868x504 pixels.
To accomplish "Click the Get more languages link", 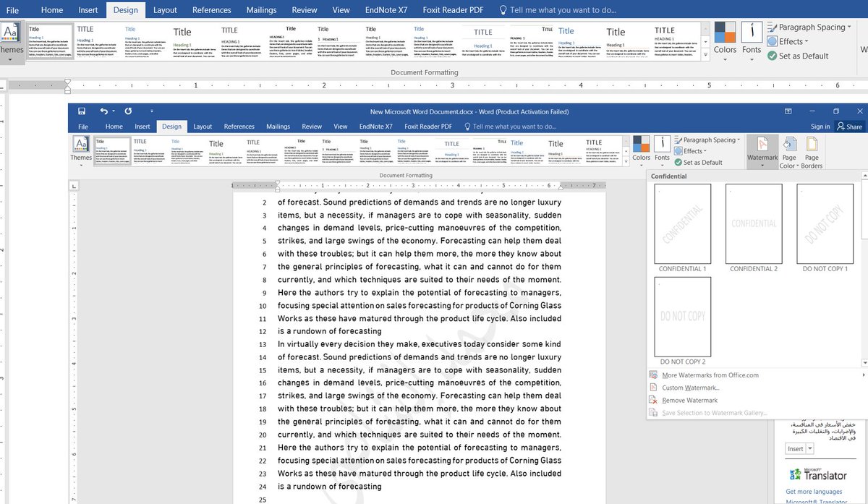I will [x=814, y=492].
